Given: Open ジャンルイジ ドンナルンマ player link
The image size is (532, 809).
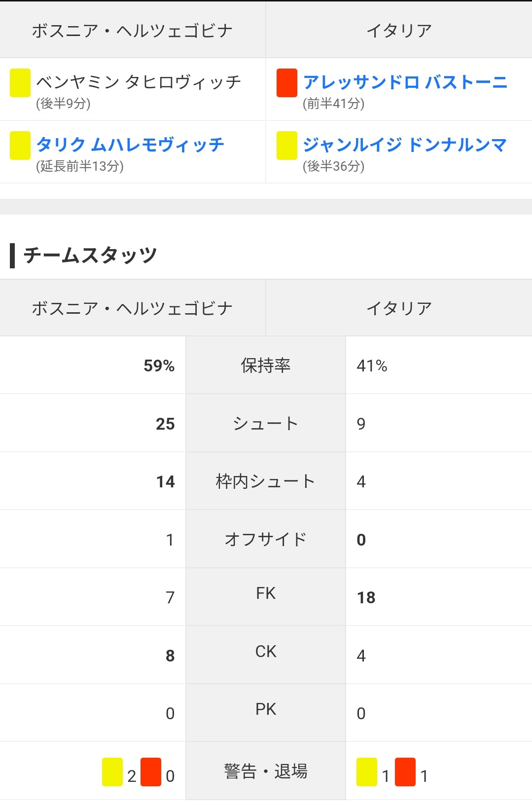Looking at the screenshot, I should pos(405,145).
